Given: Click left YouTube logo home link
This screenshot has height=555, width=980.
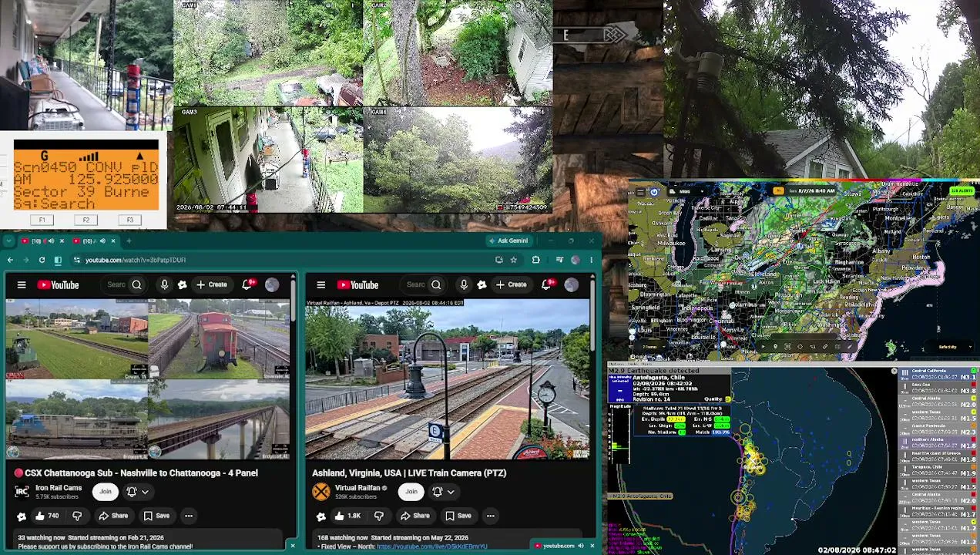Looking at the screenshot, I should tap(58, 285).
